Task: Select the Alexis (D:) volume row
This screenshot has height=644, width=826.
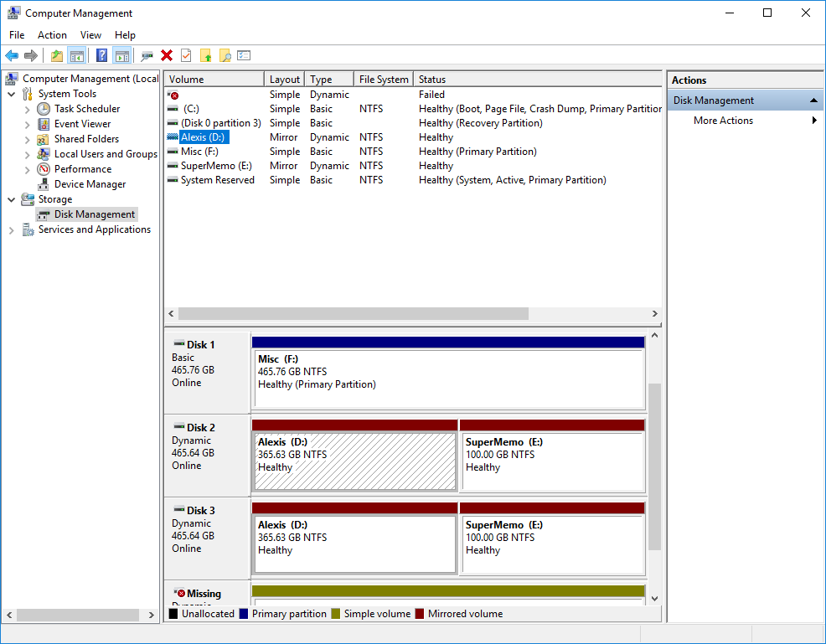Action: [413, 137]
